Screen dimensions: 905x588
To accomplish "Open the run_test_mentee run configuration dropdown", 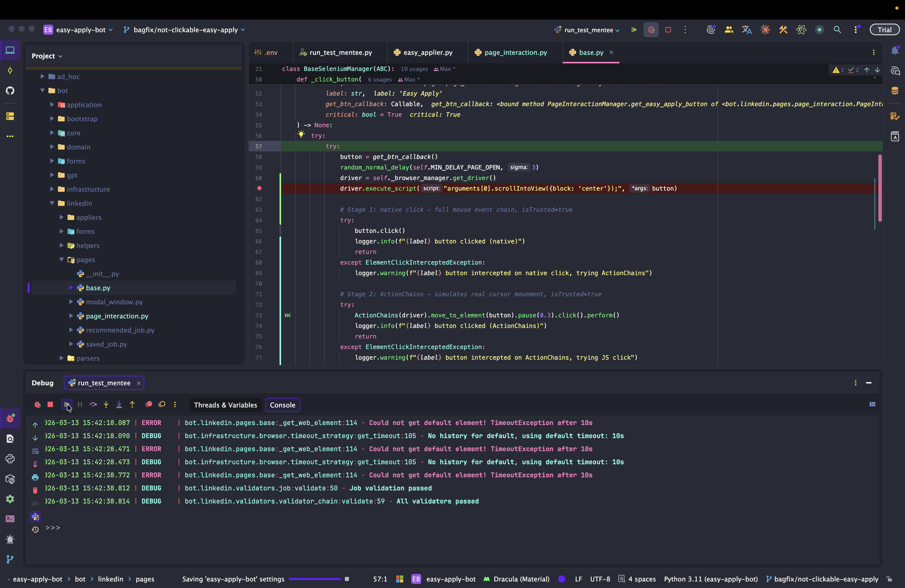I will tap(589, 30).
